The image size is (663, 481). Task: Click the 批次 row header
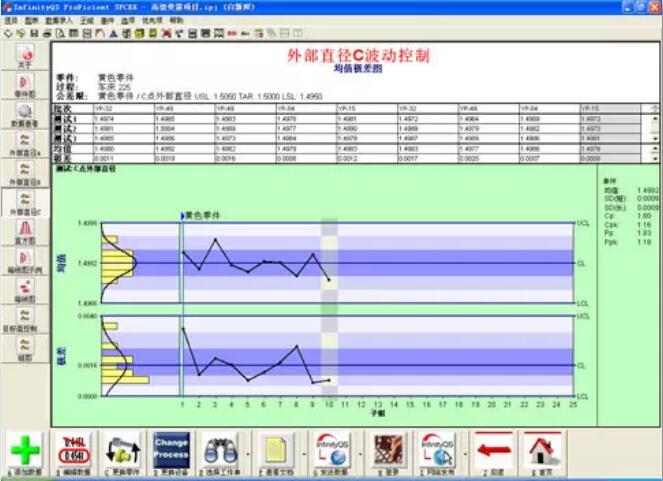tap(63, 109)
